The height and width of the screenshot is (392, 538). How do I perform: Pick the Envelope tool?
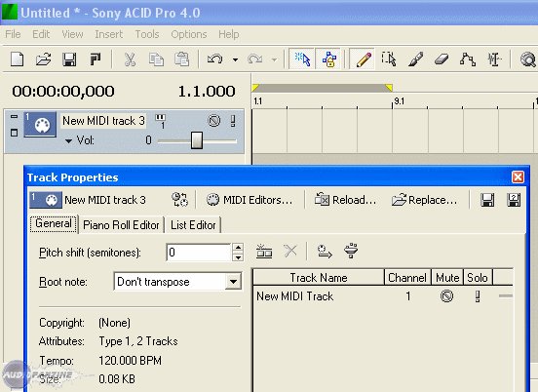click(467, 59)
